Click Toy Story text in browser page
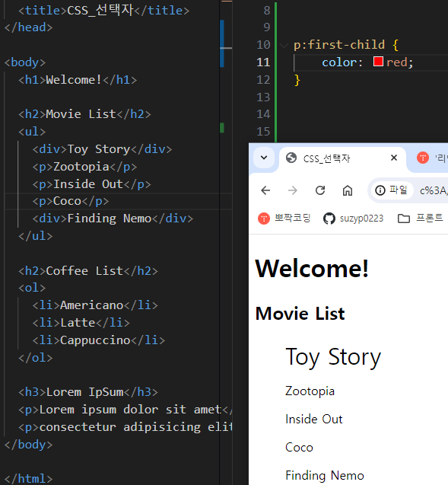The width and height of the screenshot is (448, 485). point(333,357)
